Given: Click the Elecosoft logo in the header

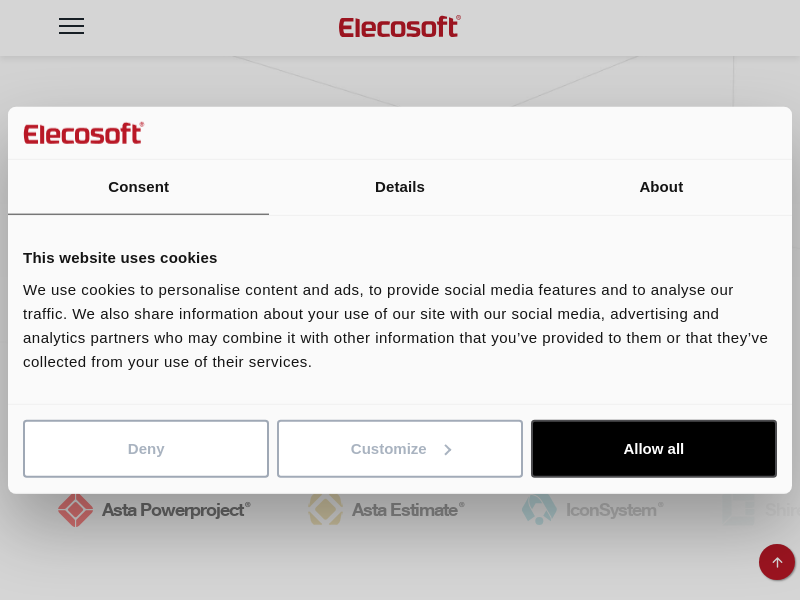Looking at the screenshot, I should [x=399, y=27].
